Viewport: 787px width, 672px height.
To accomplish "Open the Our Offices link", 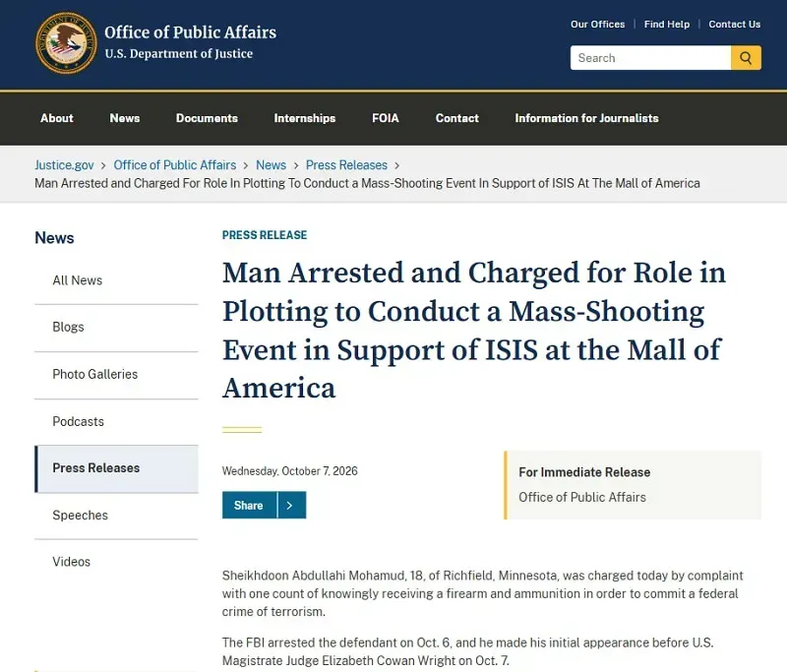I will pos(598,24).
